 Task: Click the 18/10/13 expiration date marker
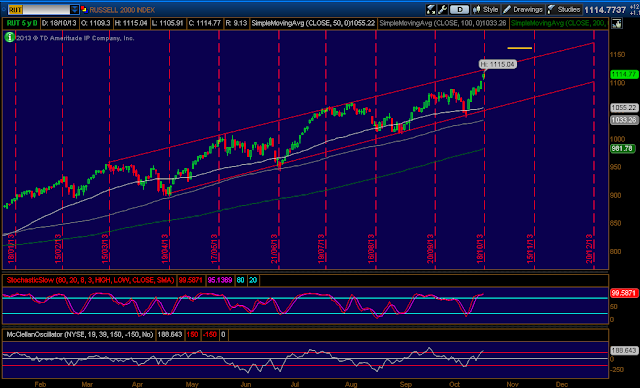click(480, 248)
